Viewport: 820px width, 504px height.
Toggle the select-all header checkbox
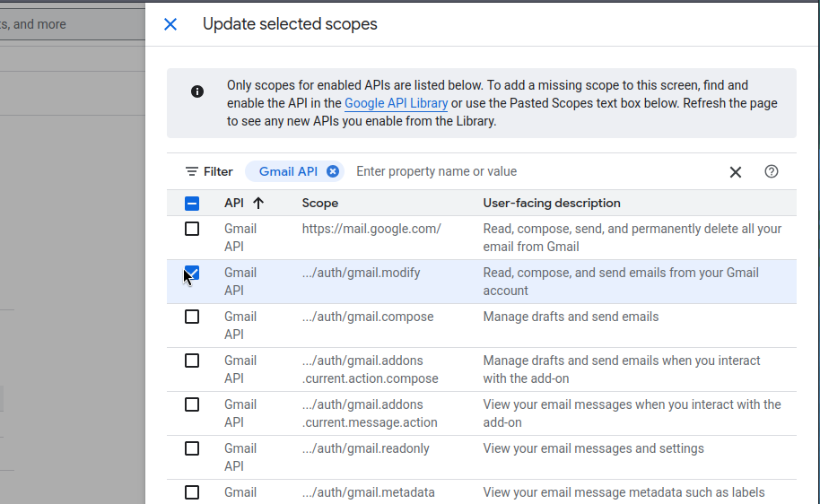point(192,204)
